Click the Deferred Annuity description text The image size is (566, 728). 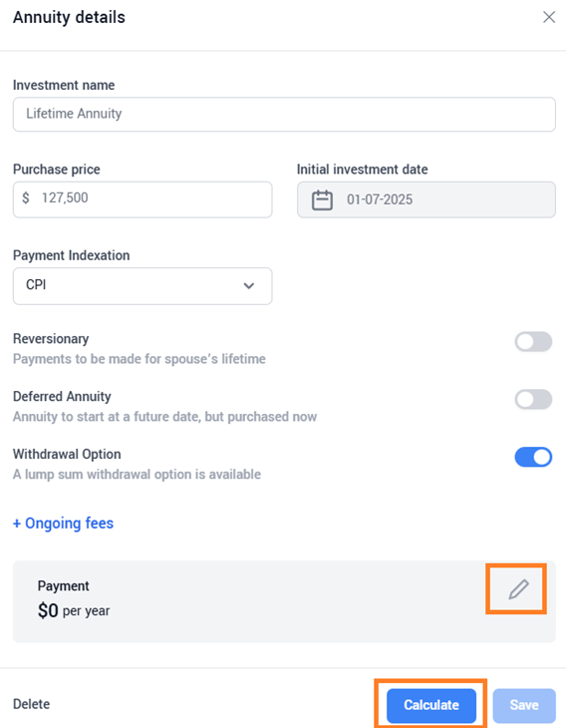click(x=164, y=417)
